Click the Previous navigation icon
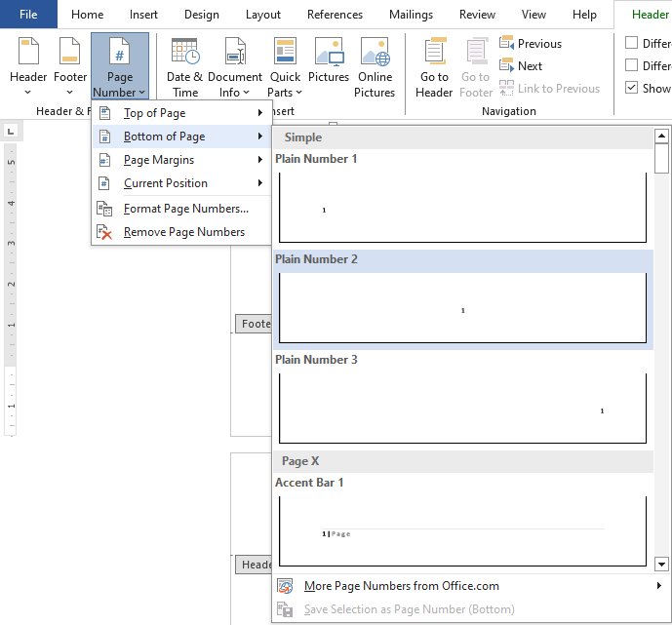The image size is (672, 625). pyautogui.click(x=506, y=43)
